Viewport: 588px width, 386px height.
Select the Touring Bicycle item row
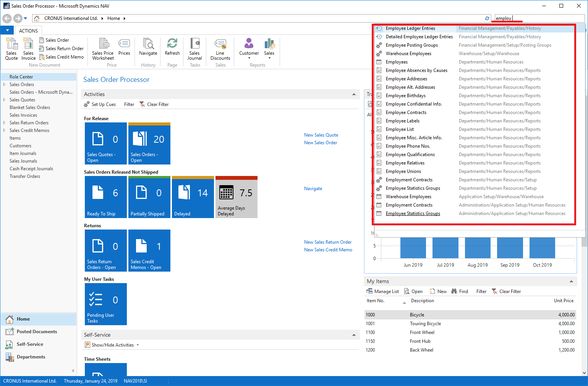click(470, 324)
